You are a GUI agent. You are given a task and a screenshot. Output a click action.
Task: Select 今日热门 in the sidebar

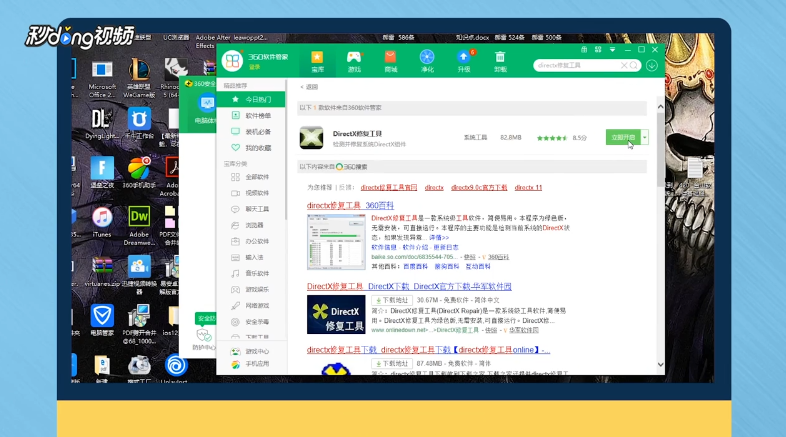tap(251, 99)
